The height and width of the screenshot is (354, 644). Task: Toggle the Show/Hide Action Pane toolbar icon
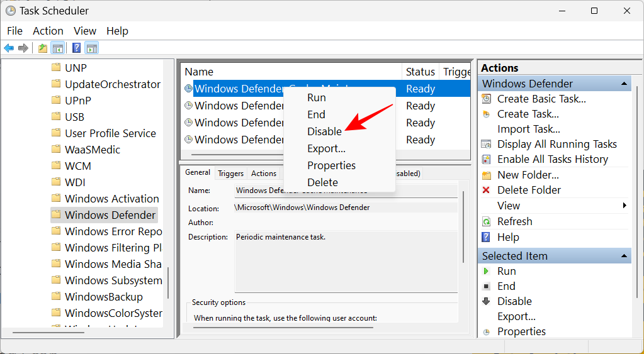[x=92, y=48]
